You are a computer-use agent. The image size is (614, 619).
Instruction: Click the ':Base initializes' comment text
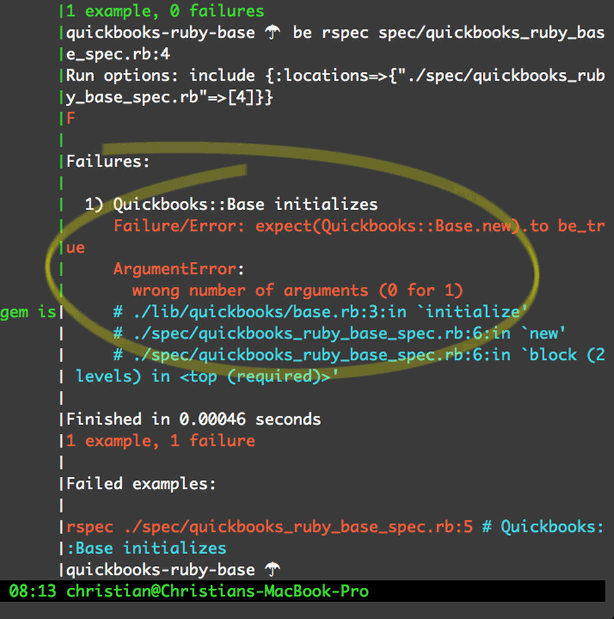point(146,548)
